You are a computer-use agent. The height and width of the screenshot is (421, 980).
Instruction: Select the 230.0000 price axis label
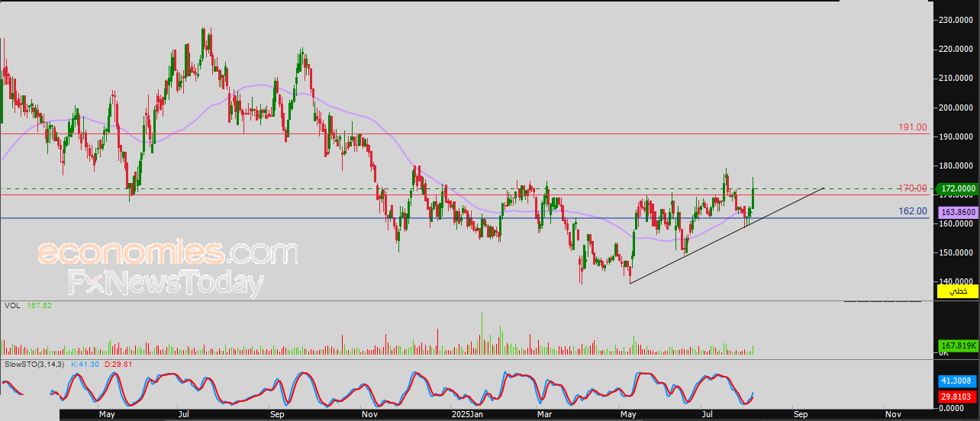click(956, 20)
